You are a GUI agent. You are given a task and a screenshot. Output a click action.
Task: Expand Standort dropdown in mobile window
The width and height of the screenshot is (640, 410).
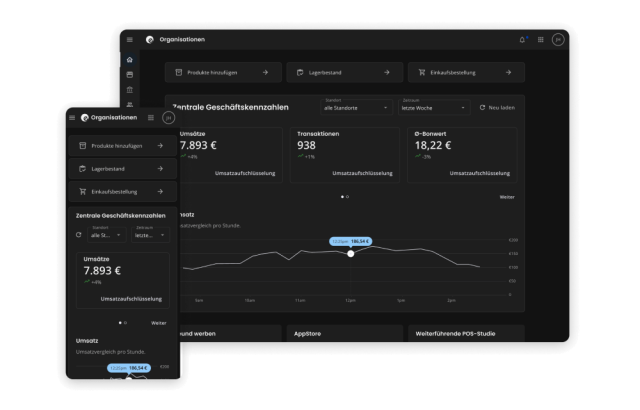click(107, 235)
